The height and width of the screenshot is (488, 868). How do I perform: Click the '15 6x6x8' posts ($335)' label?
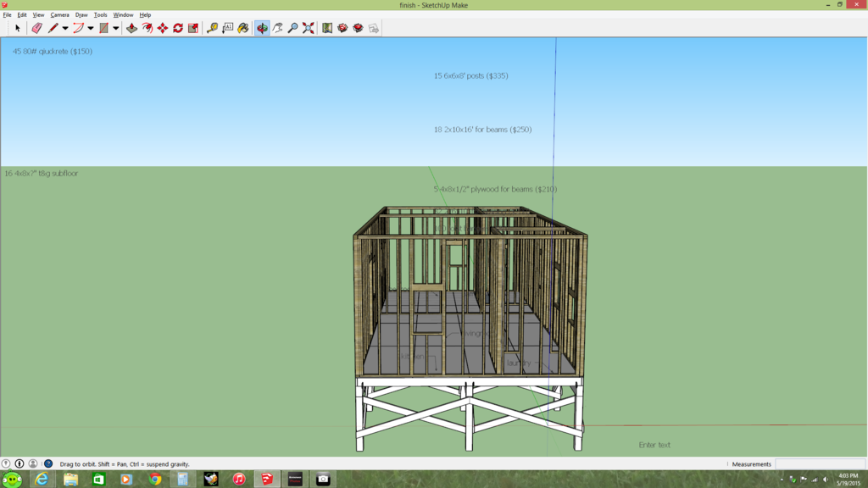pyautogui.click(x=471, y=75)
